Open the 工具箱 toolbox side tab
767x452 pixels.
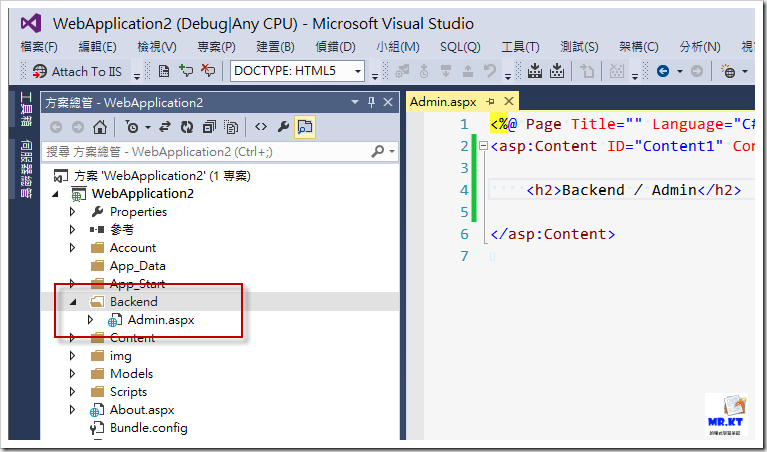point(25,110)
